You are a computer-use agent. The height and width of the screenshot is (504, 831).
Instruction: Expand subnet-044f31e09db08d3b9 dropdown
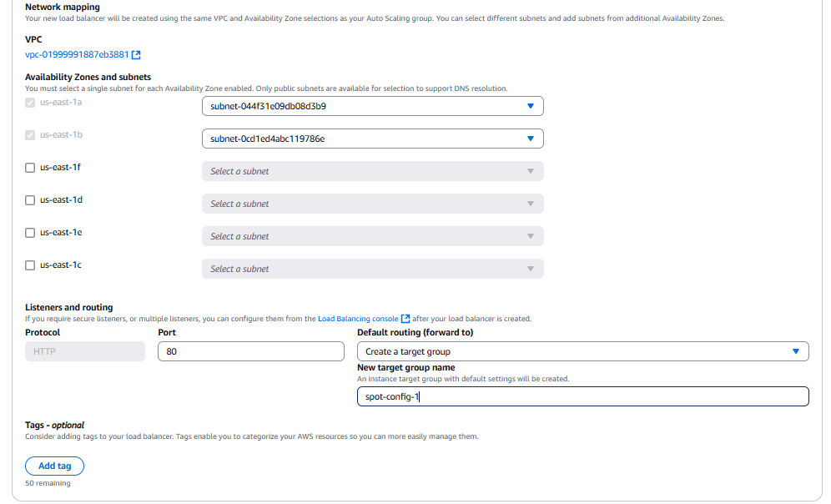pyautogui.click(x=372, y=106)
